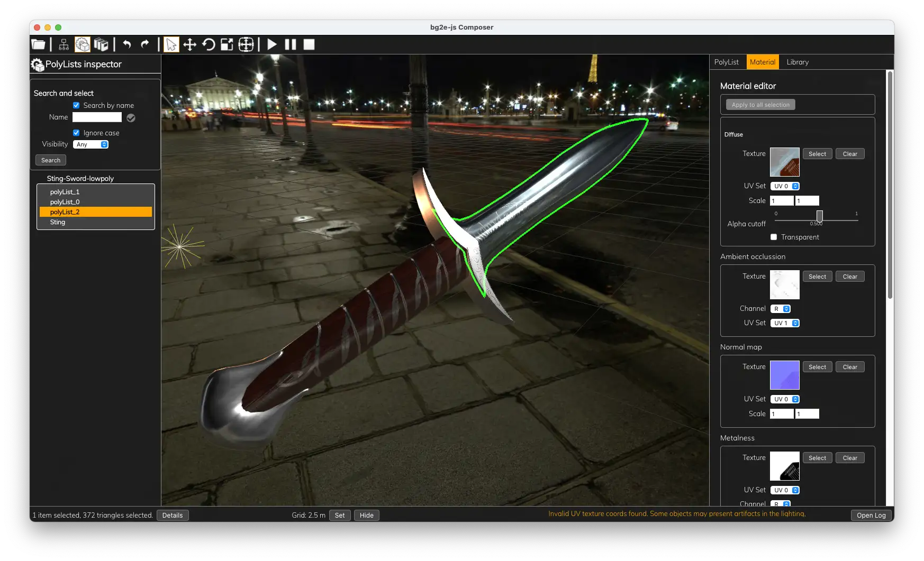Screen dimensions: 924x561
Task: Click the second Normal map Scale field
Action: coord(808,414)
